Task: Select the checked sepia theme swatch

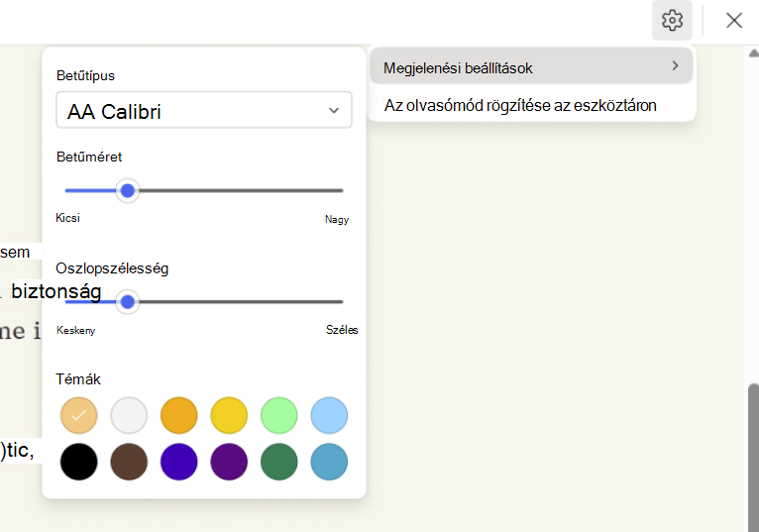Action: [x=79, y=415]
